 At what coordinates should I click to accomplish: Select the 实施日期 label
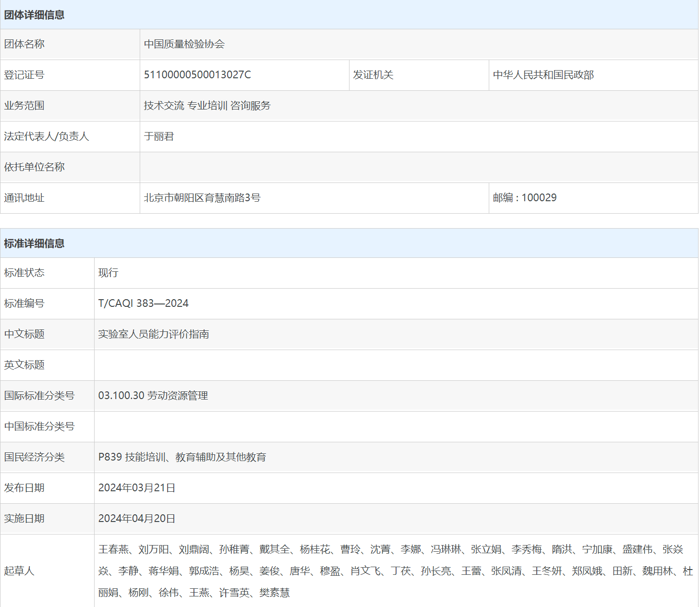coord(24,519)
